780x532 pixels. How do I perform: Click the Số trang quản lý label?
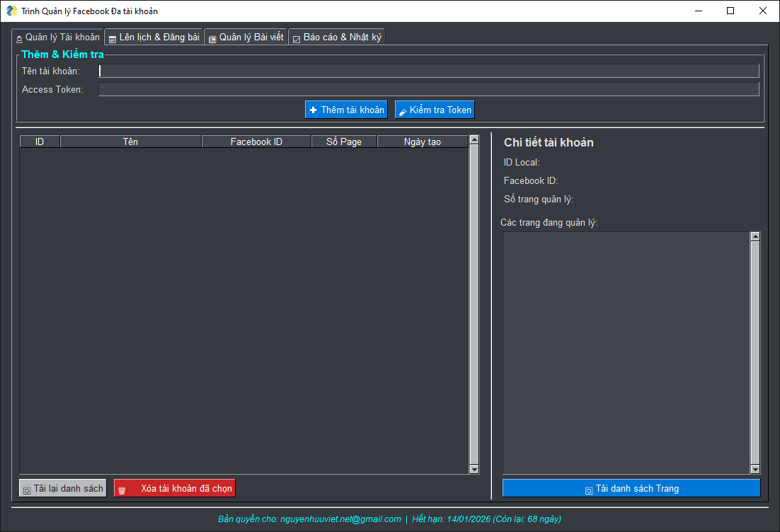tap(539, 199)
